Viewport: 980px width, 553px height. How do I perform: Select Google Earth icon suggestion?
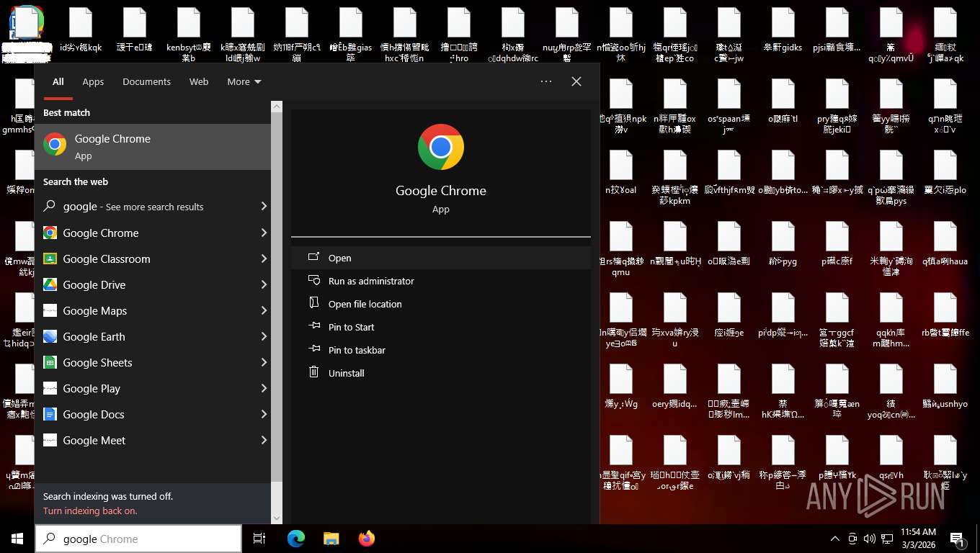(x=50, y=337)
